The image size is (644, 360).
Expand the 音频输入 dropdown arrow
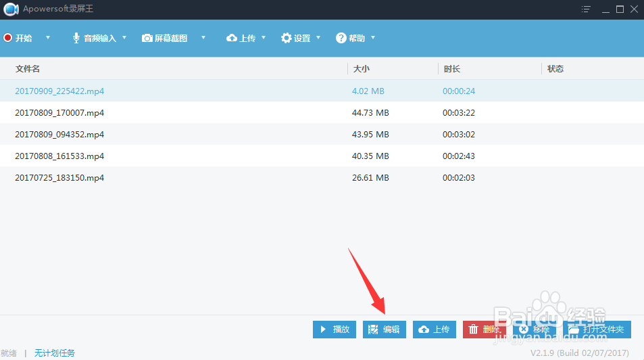tap(124, 37)
